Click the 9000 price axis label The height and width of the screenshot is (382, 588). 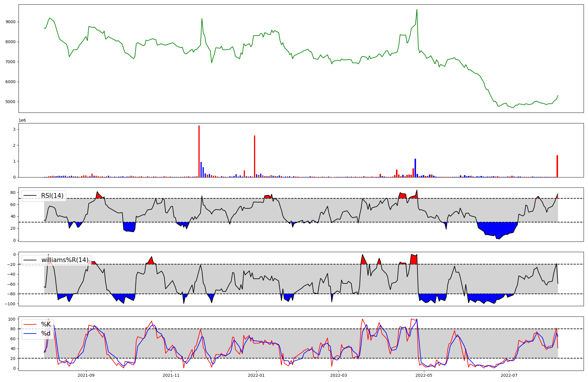tap(10, 22)
